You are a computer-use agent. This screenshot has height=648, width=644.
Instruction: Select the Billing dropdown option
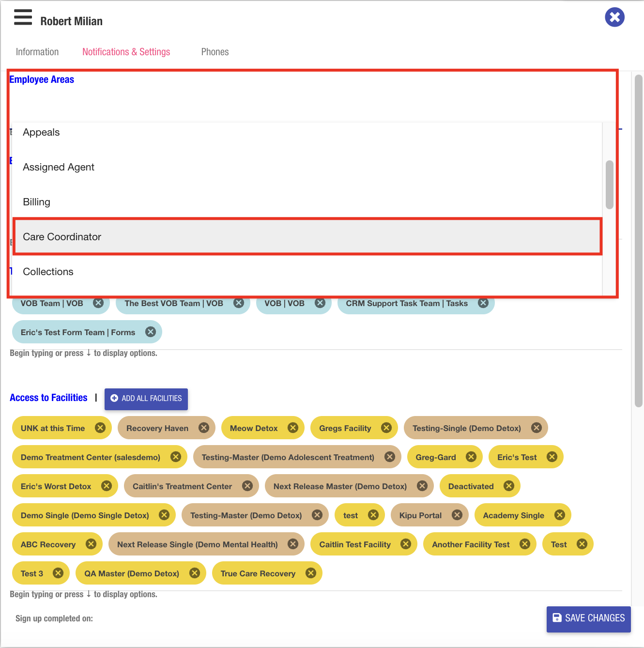307,202
